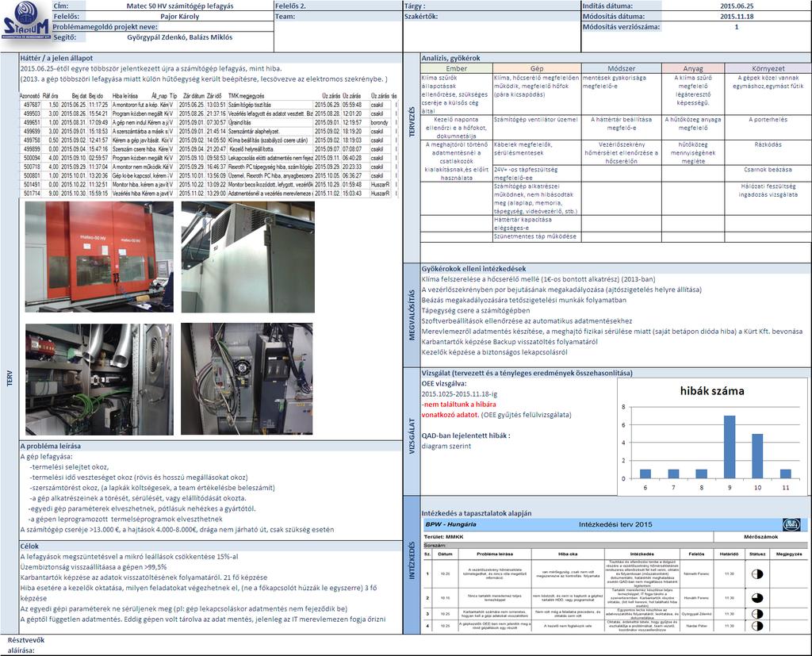812x656 pixels.
Task: Click the 'QAD-ban lejelentett hibák :' line
Action: click(466, 435)
